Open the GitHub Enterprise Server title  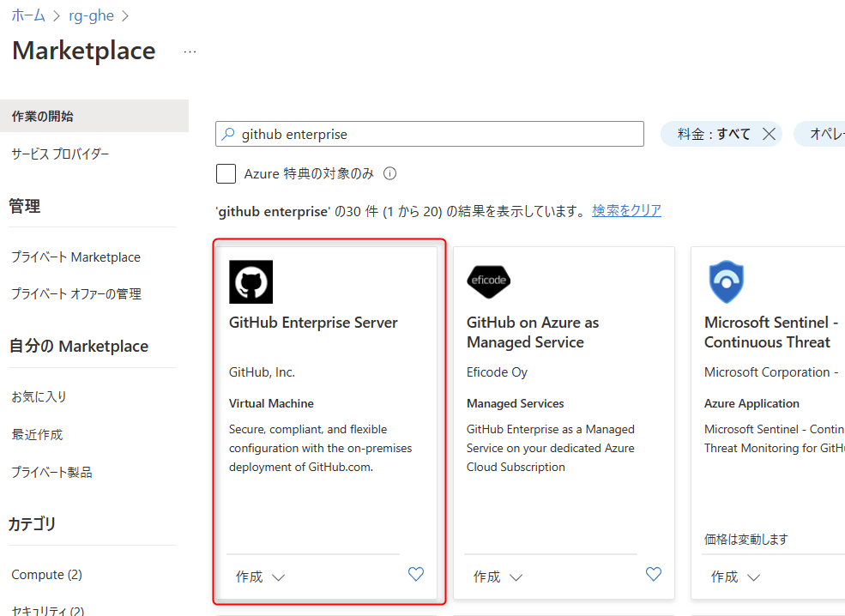(x=313, y=323)
